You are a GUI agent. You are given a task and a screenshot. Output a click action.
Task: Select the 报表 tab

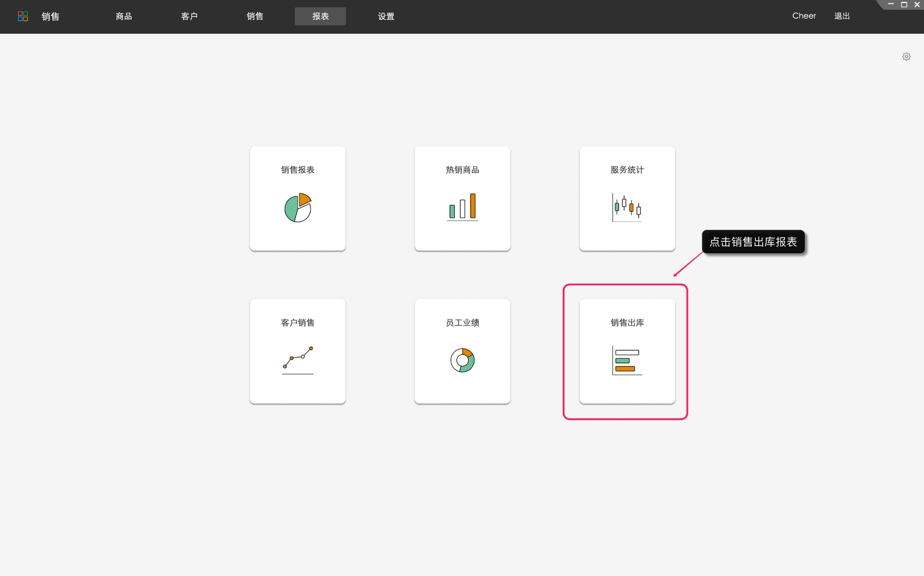pyautogui.click(x=320, y=16)
